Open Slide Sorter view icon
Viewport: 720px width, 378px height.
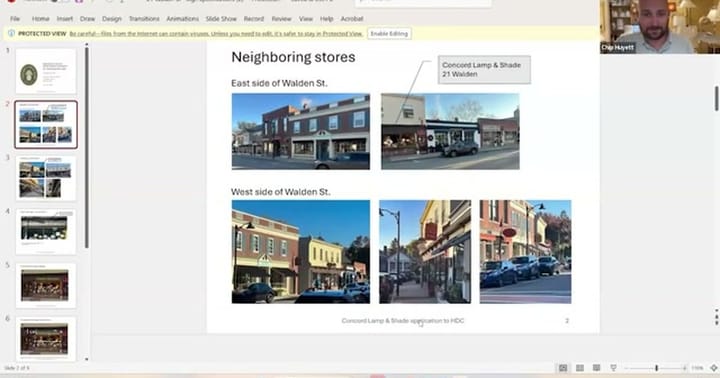[x=580, y=368]
